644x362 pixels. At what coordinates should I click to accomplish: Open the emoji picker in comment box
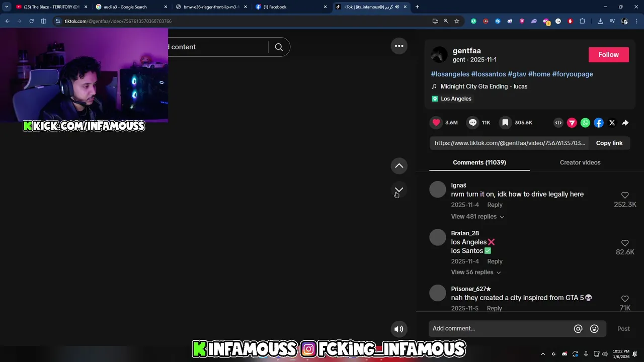pos(594,329)
